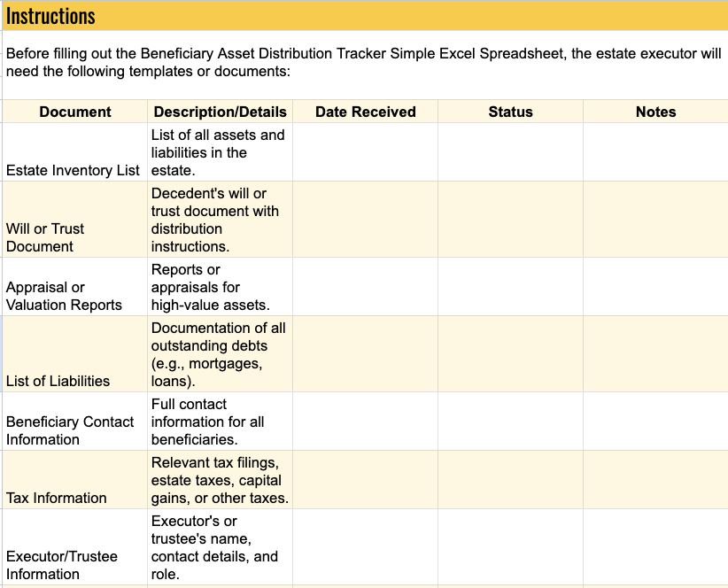Click Status cell for List of Liabilities
Image resolution: width=728 pixels, height=588 pixels.
pyautogui.click(x=511, y=354)
